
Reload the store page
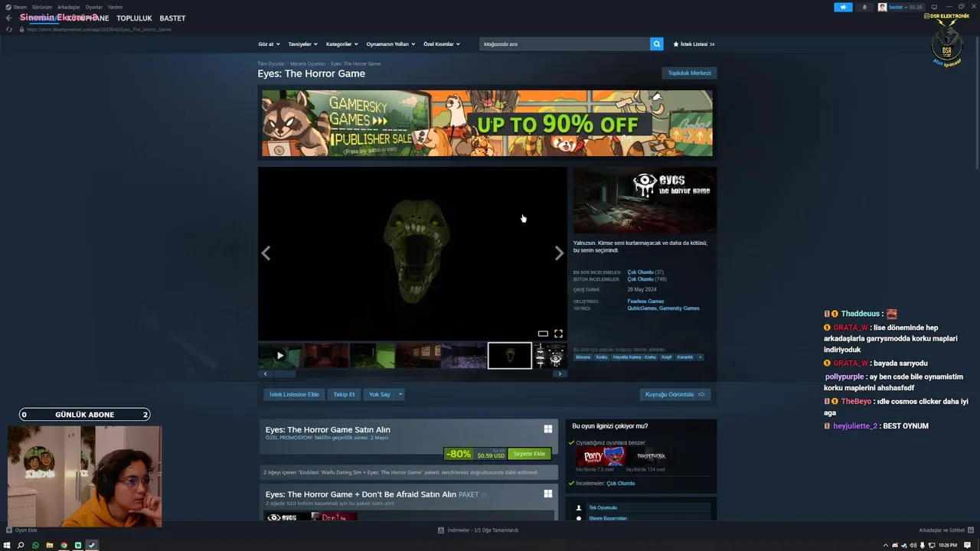pyautogui.click(x=9, y=29)
